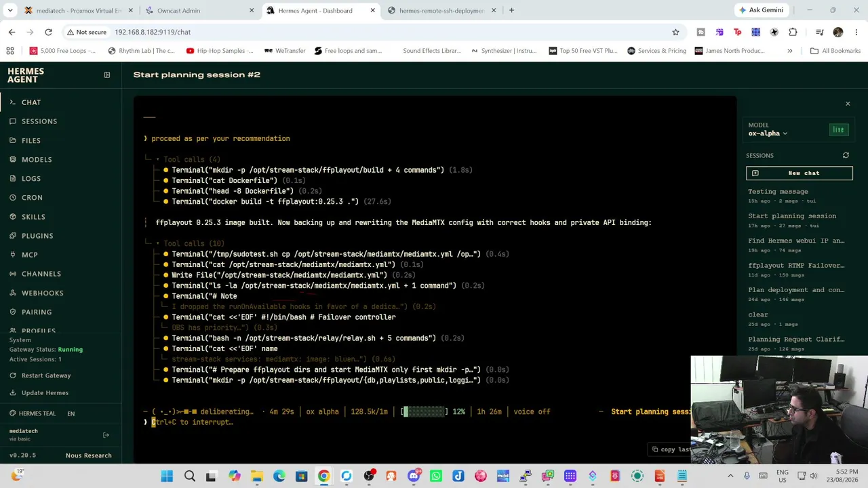Open the ox-alpha model dropdown
This screenshot has width=868, height=488.
pos(768,134)
